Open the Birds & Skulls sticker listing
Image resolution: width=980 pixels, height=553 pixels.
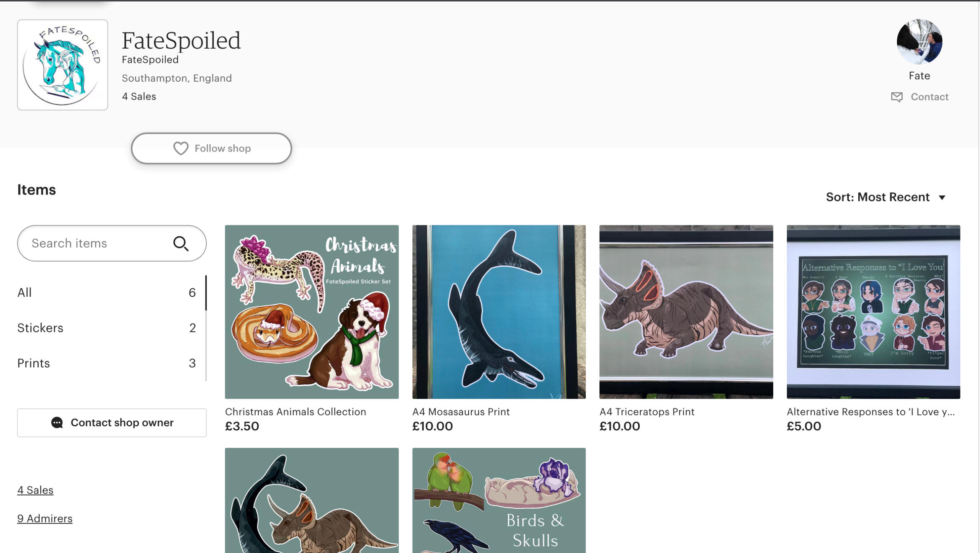[499, 500]
